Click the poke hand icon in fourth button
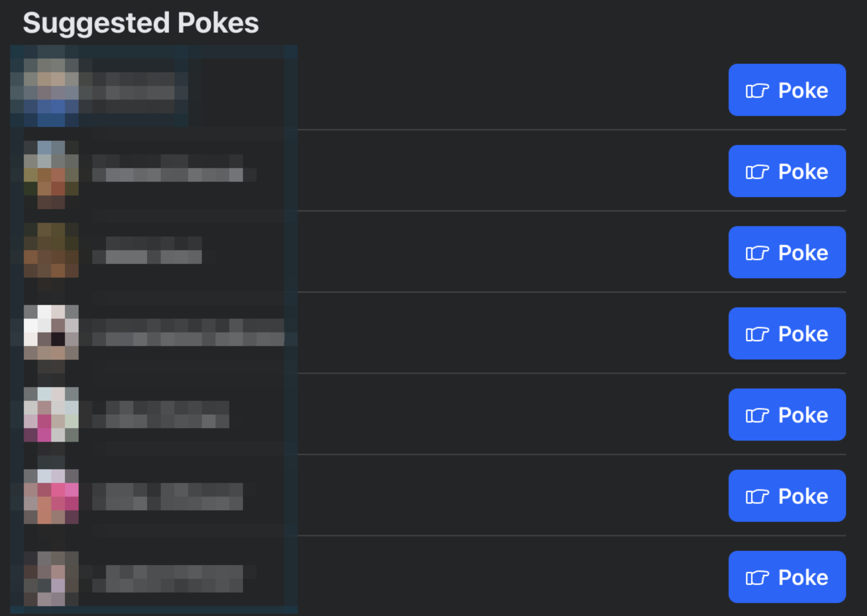 click(758, 334)
